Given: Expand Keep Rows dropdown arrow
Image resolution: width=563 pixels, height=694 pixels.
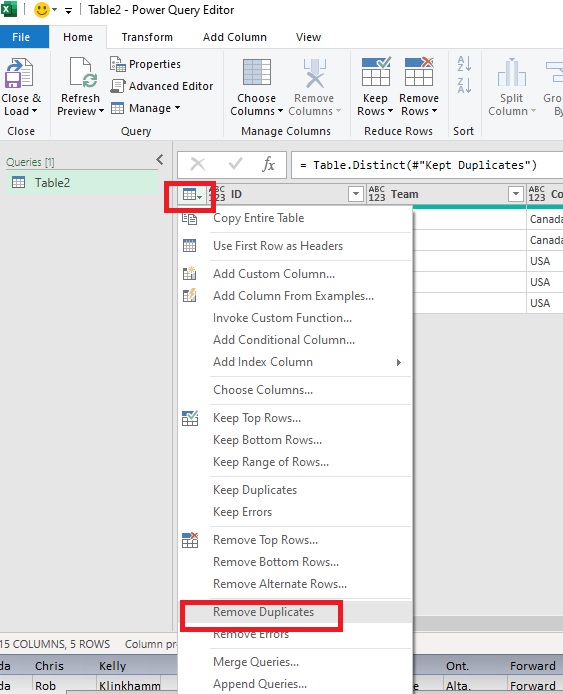Looking at the screenshot, I should click(x=390, y=111).
